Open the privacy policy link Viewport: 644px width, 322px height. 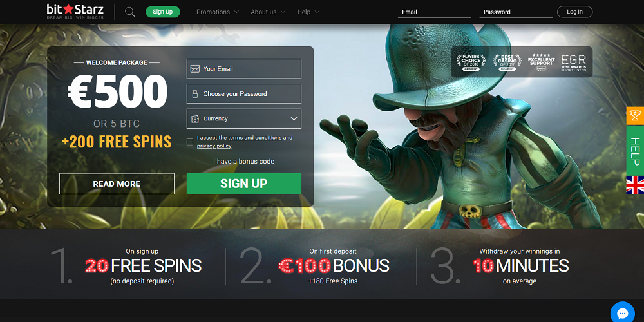click(214, 146)
